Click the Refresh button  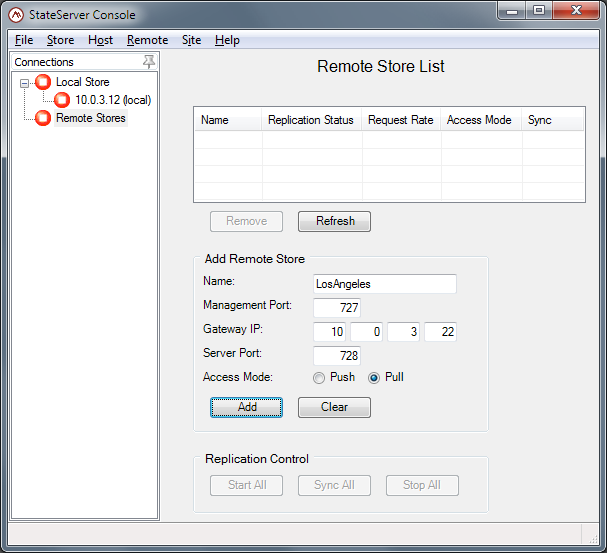(x=334, y=221)
